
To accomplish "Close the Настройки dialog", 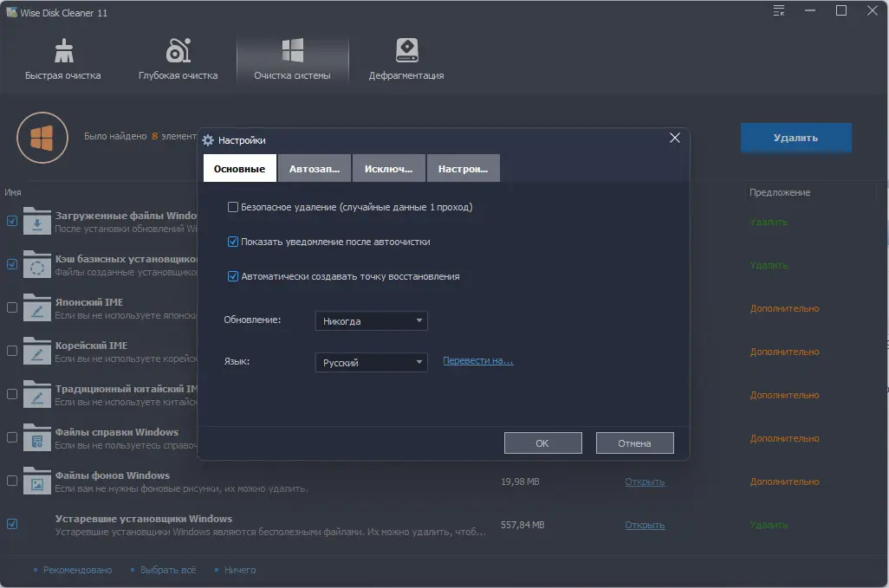I will [x=675, y=138].
